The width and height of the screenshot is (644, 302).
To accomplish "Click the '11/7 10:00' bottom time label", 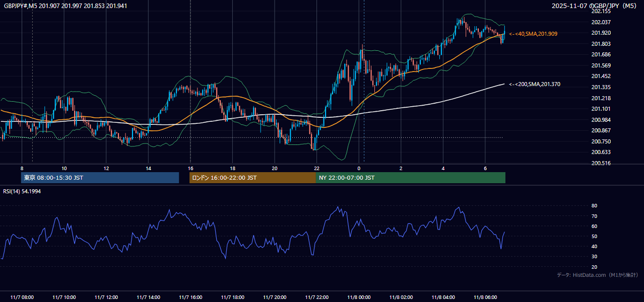I will click(64, 297).
